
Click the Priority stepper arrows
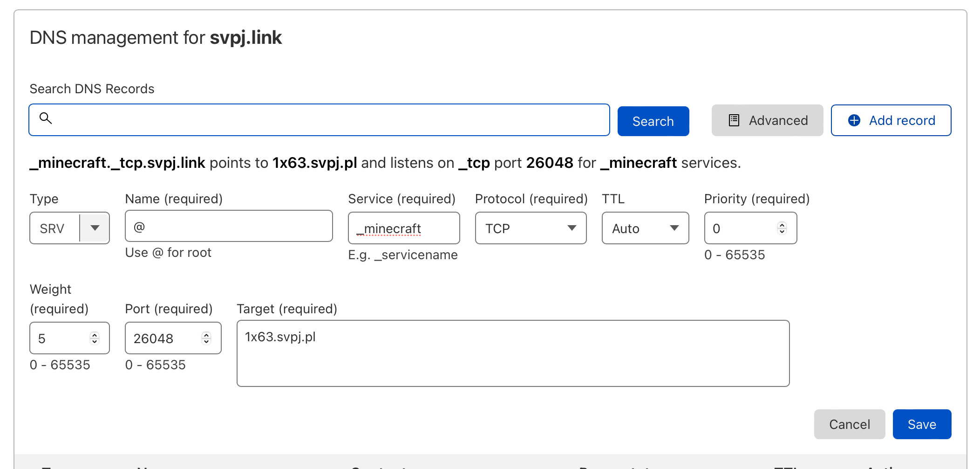click(782, 228)
